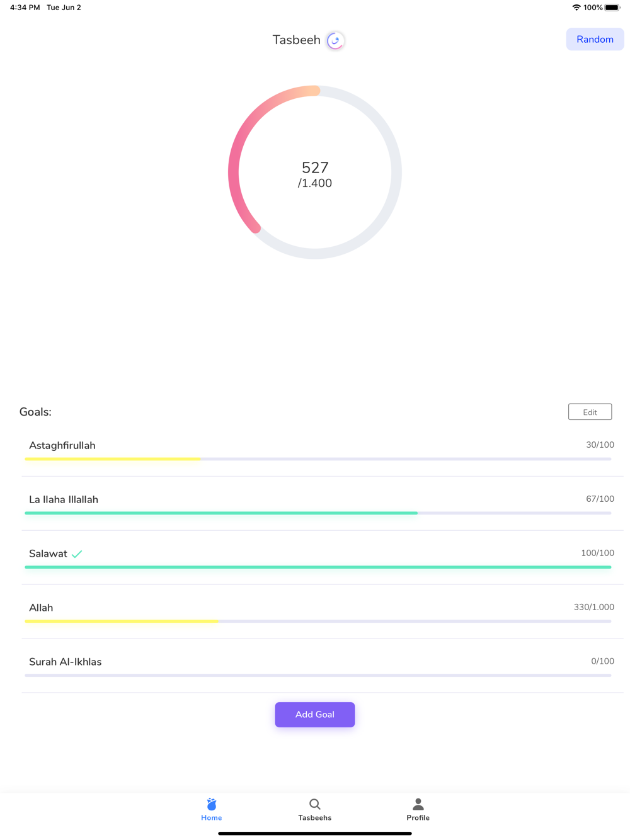
Task: Open the Home tab icon
Action: pyautogui.click(x=212, y=804)
